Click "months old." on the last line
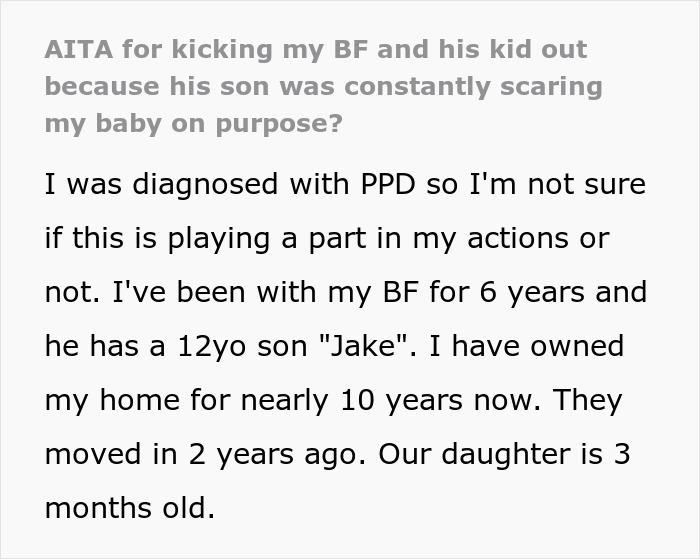 click(129, 507)
